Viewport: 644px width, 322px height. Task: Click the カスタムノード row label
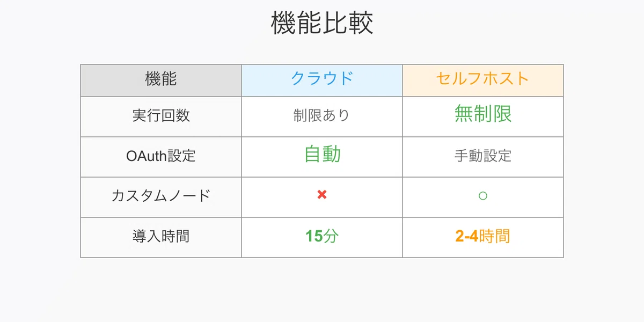pos(161,196)
